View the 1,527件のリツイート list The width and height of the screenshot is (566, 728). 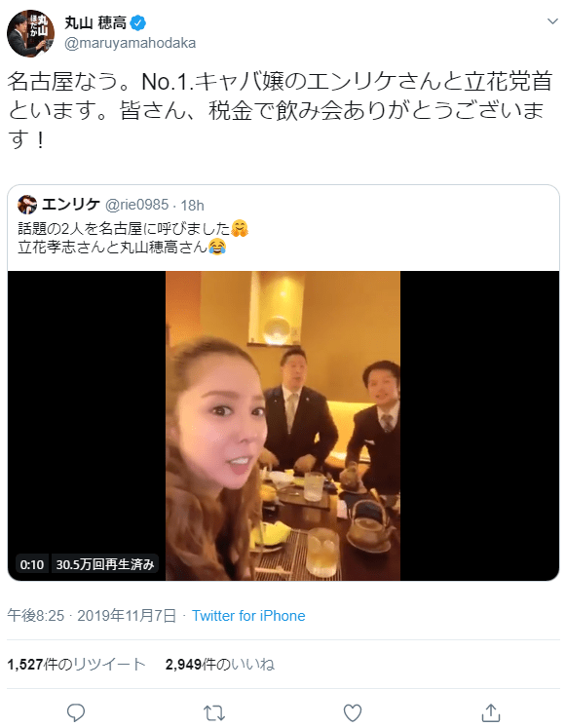point(77,664)
